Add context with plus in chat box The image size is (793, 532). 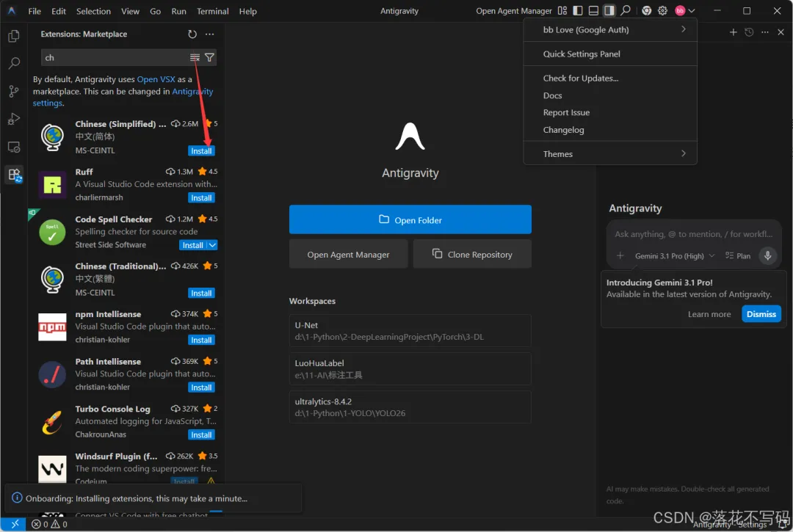click(x=620, y=255)
